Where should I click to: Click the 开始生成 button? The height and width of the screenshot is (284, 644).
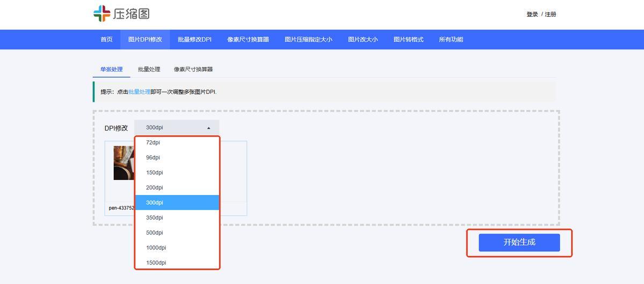(519, 242)
